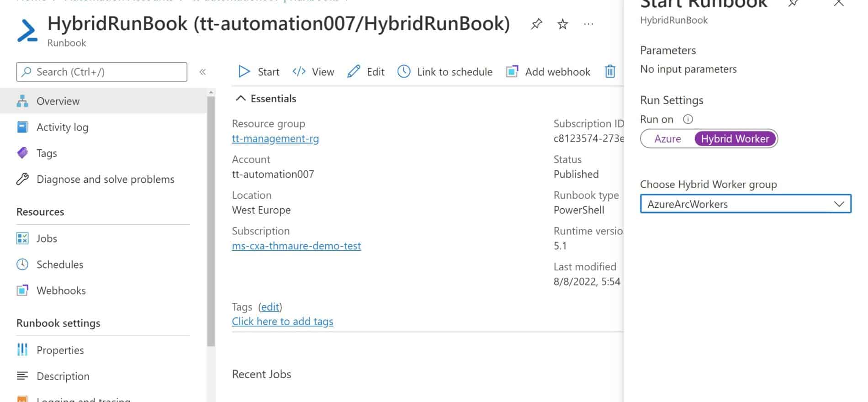Click the Run on info icon
This screenshot has width=868, height=402.
pyautogui.click(x=688, y=119)
